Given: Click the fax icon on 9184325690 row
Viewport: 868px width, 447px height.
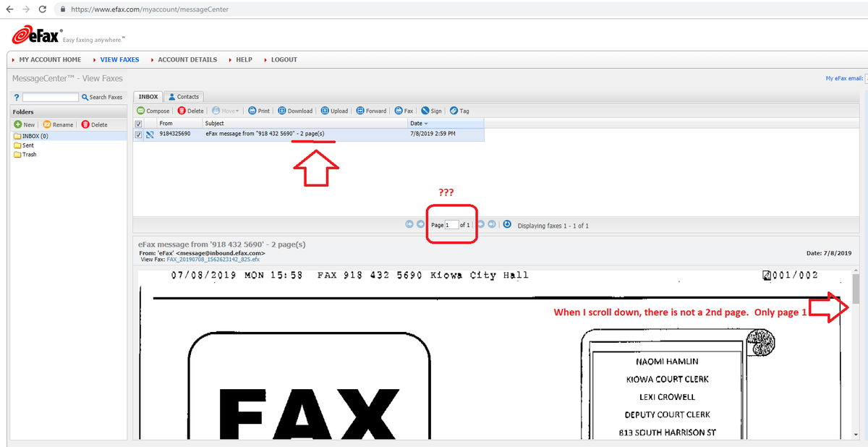Looking at the screenshot, I should coord(150,134).
